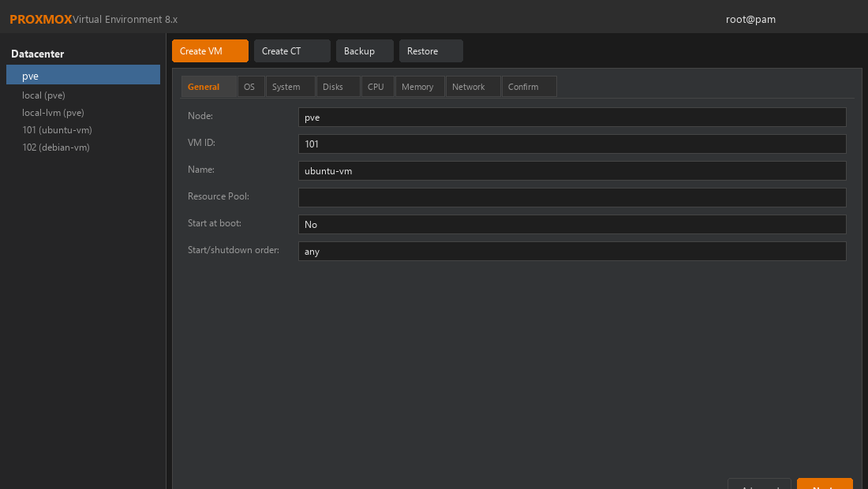Click the Virtual Environment 8.x text

point(125,20)
